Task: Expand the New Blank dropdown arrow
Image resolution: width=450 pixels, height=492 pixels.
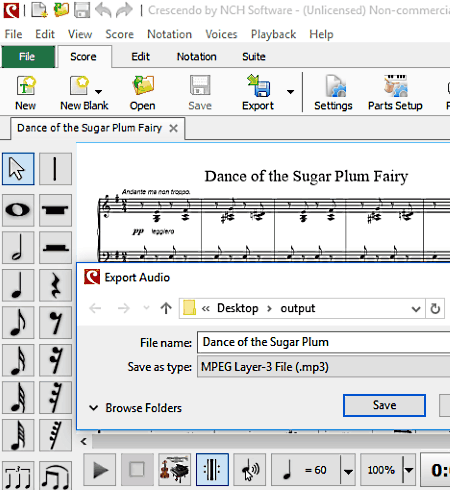Action: pos(98,92)
